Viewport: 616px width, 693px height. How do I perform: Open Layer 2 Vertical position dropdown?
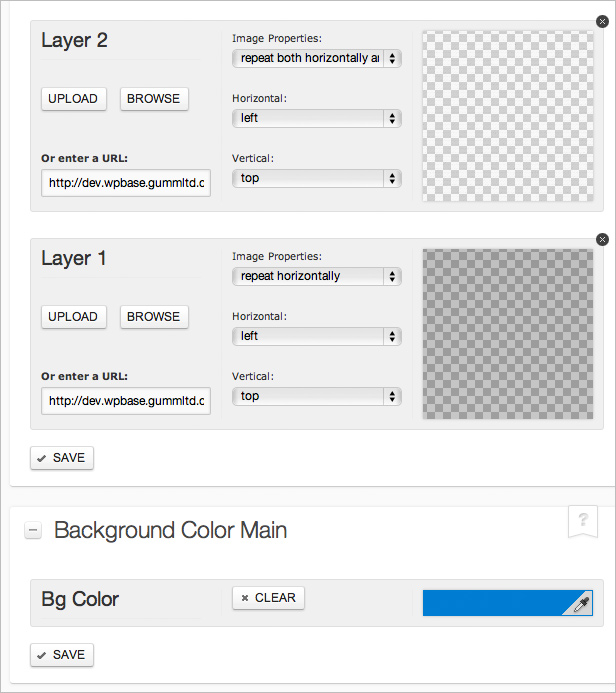pyautogui.click(x=316, y=178)
